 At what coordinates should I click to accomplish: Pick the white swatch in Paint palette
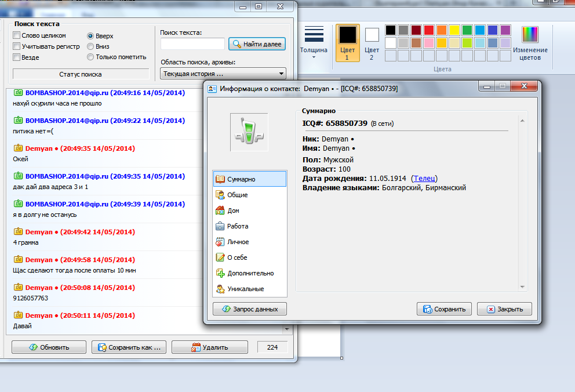point(391,43)
